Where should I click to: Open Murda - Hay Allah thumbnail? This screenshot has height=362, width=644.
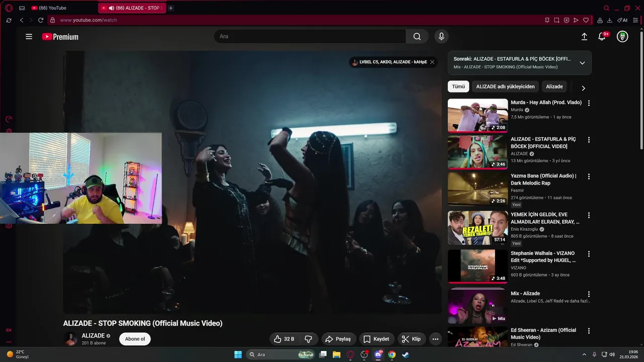click(477, 115)
